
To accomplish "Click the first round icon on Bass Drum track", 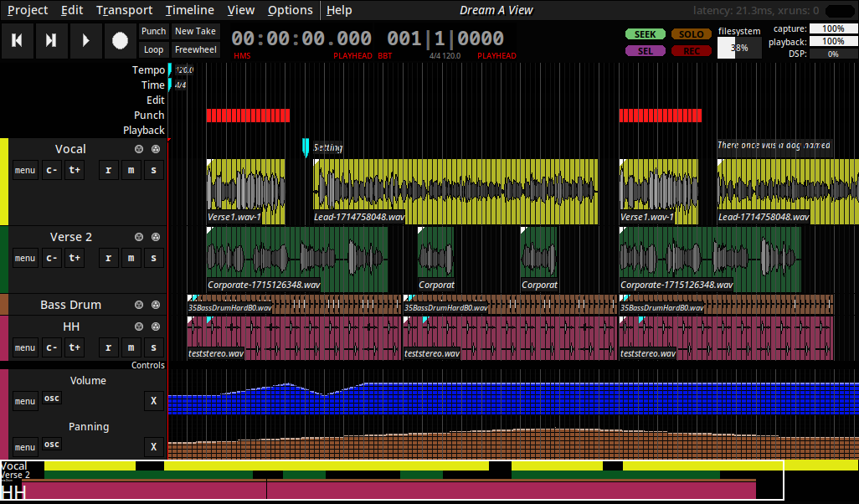I will (139, 305).
